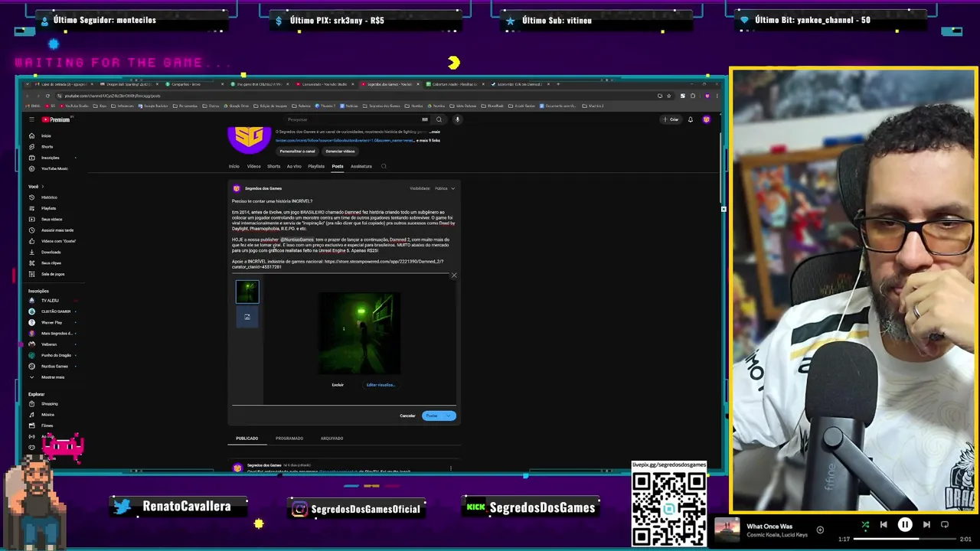Open Música under Explorar

point(47,415)
